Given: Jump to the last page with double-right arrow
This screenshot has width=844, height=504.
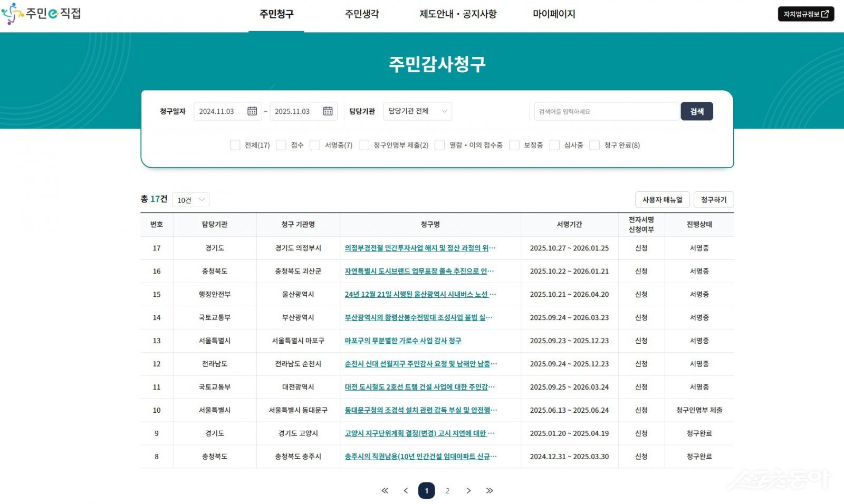Looking at the screenshot, I should [x=490, y=490].
